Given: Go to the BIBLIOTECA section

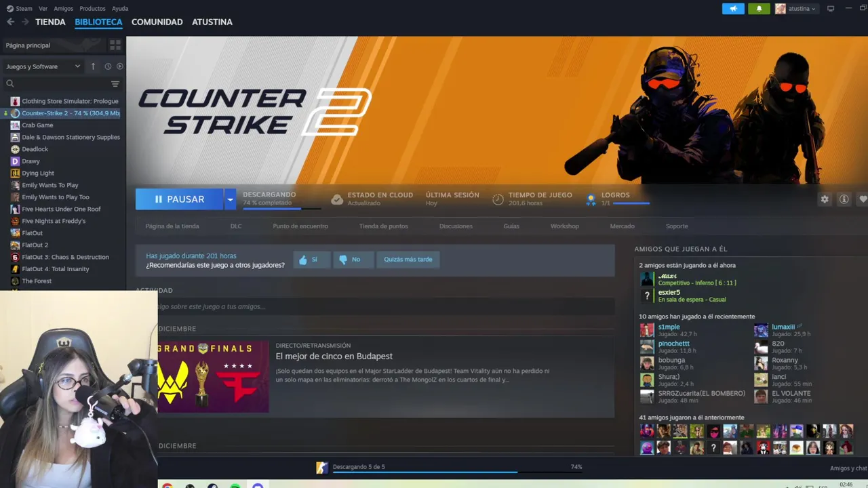Looking at the screenshot, I should coord(98,22).
